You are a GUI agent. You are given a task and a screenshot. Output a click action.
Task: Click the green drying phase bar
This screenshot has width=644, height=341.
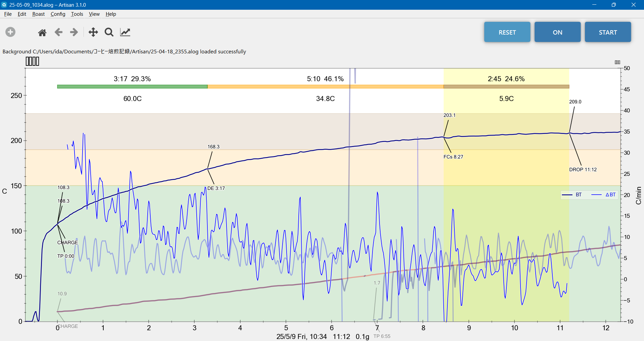132,87
